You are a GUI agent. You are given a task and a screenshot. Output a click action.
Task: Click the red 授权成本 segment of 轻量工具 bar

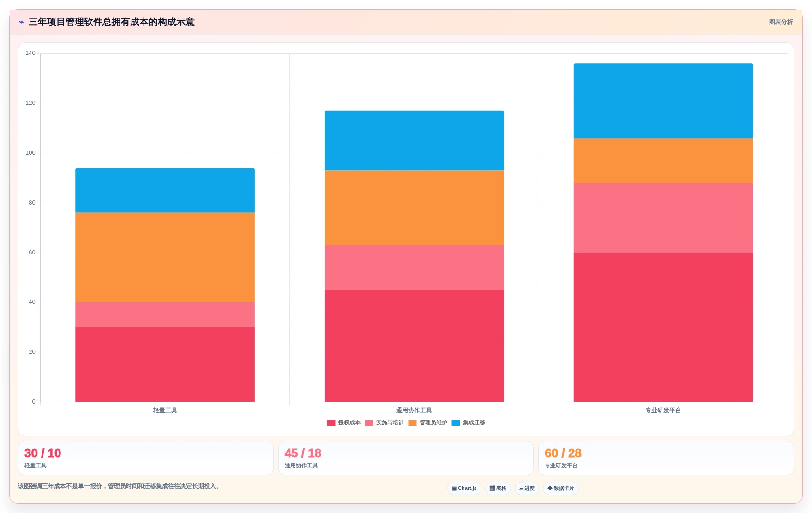pyautogui.click(x=165, y=364)
